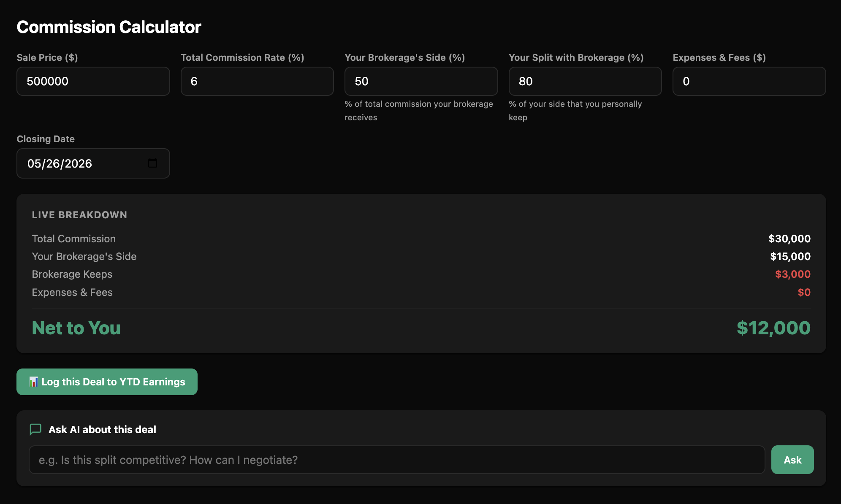Focus the Your Brokerage's Side percentage field

coord(421,81)
